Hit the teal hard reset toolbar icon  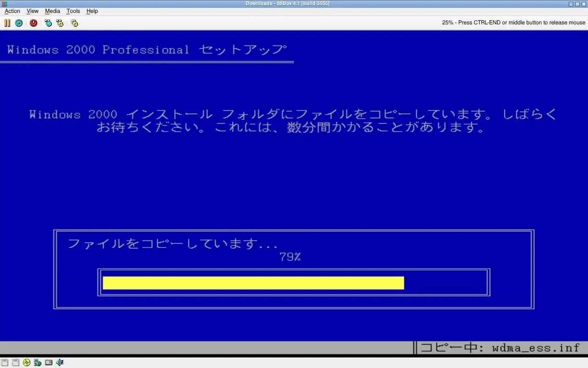coord(19,23)
